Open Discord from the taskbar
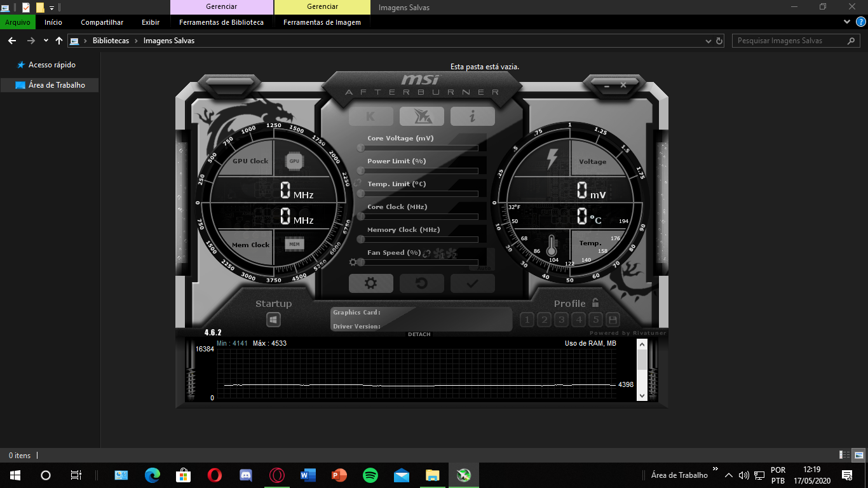 tap(245, 475)
